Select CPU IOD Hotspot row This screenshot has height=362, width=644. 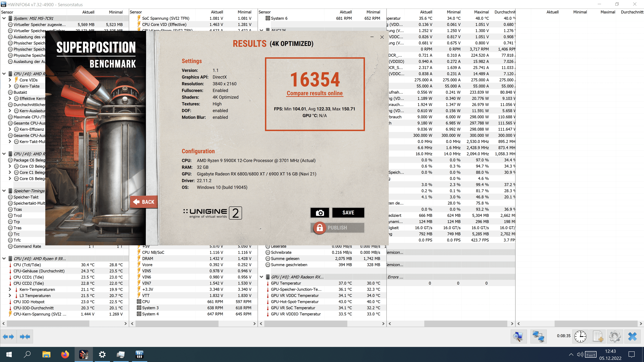[x=65, y=302]
